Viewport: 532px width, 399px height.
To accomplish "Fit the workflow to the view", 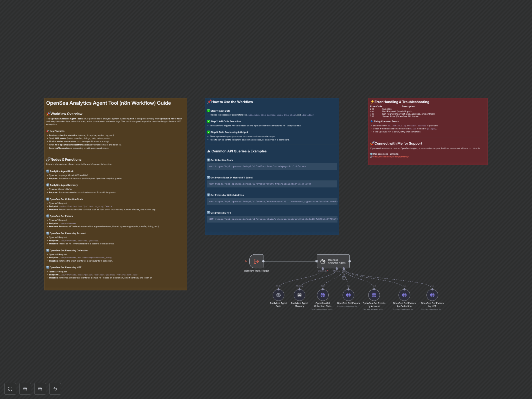I will [10, 389].
